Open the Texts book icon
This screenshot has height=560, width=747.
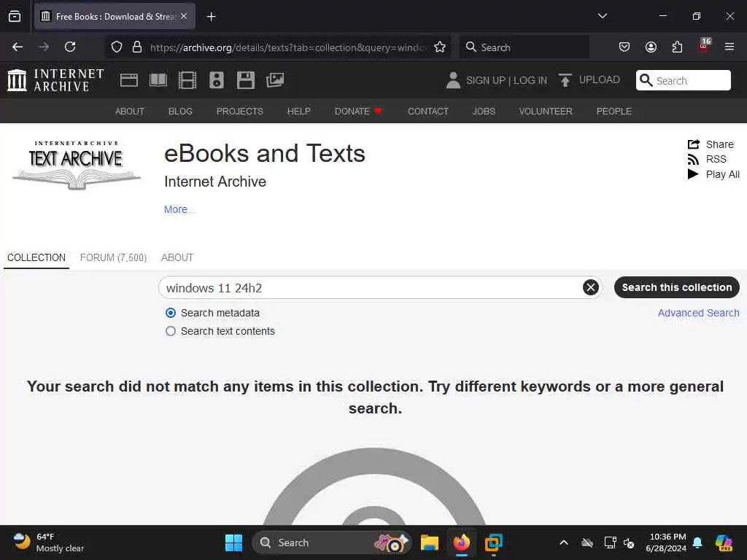[x=158, y=80]
